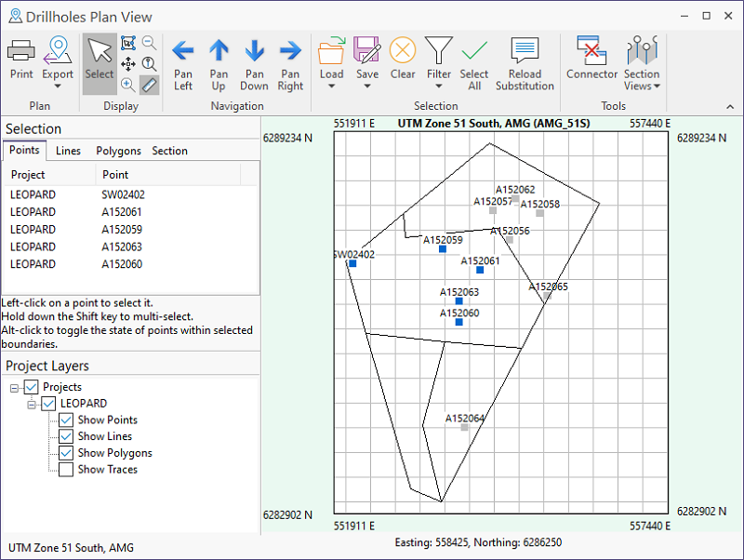Click the Print plan icon
Image resolution: width=744 pixels, height=560 pixels.
point(21,58)
